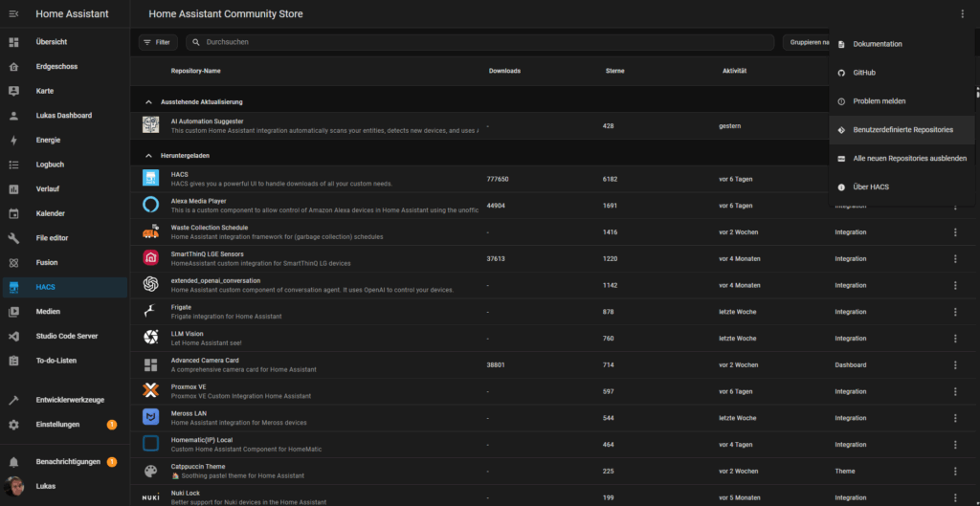Image resolution: width=980 pixels, height=506 pixels.
Task: Open Lukas Dashboard in the sidebar
Action: pyautogui.click(x=65, y=115)
